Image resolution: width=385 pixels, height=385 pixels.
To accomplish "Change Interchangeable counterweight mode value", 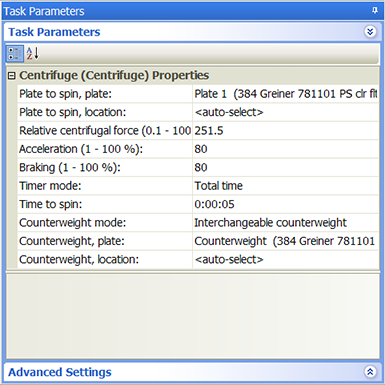I will coord(286,223).
